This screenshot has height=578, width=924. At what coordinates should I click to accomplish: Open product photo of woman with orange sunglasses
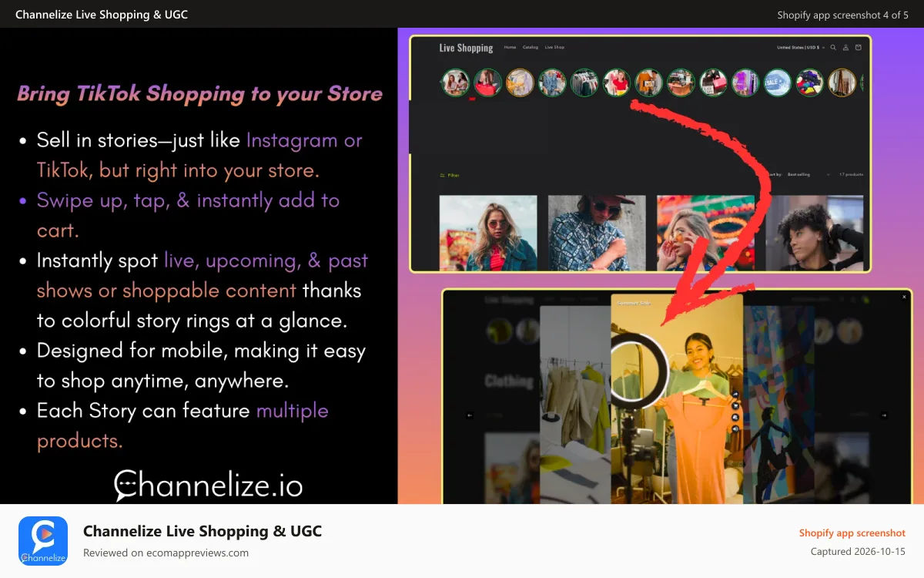(705, 231)
